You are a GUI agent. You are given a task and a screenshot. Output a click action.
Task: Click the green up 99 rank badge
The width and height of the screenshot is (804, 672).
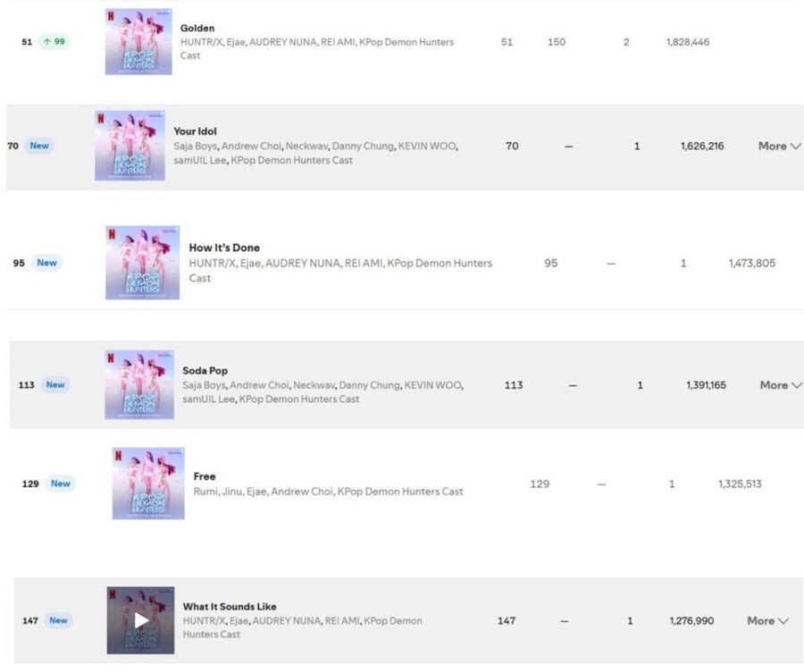pos(54,41)
